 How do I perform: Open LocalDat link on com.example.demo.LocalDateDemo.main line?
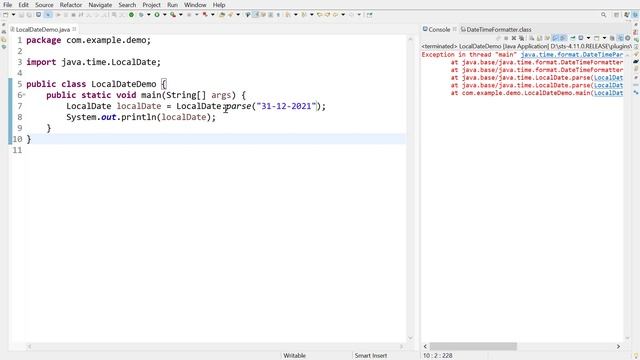click(x=608, y=93)
